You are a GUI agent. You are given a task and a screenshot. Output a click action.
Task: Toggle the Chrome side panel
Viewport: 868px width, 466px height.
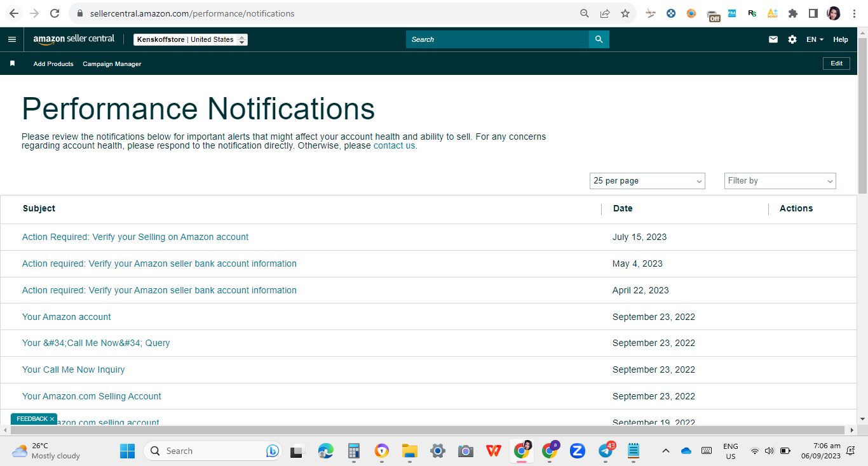tap(813, 13)
